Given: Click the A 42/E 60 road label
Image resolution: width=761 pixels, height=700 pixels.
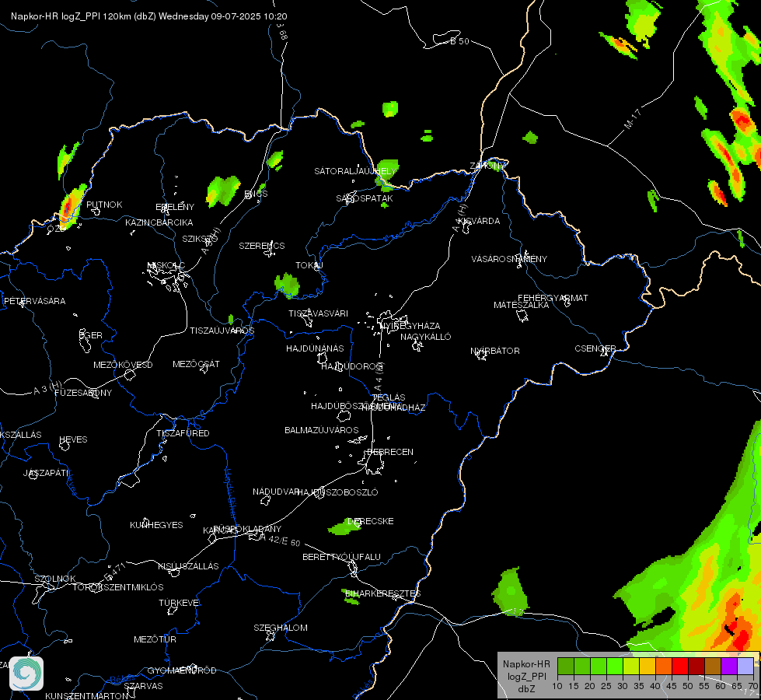Looking at the screenshot, I should (x=280, y=541).
